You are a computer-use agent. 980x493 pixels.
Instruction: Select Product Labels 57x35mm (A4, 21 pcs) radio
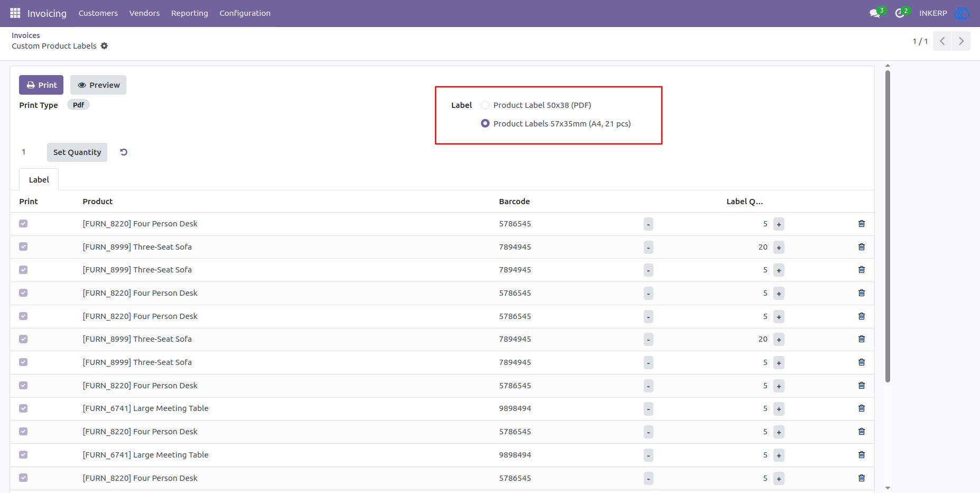[485, 123]
